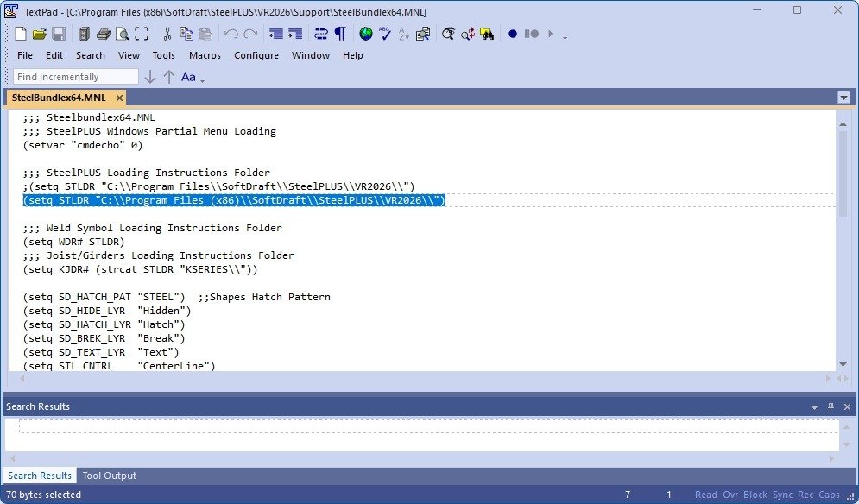
Task: Open the Find magnifier icon
Action: coord(448,34)
